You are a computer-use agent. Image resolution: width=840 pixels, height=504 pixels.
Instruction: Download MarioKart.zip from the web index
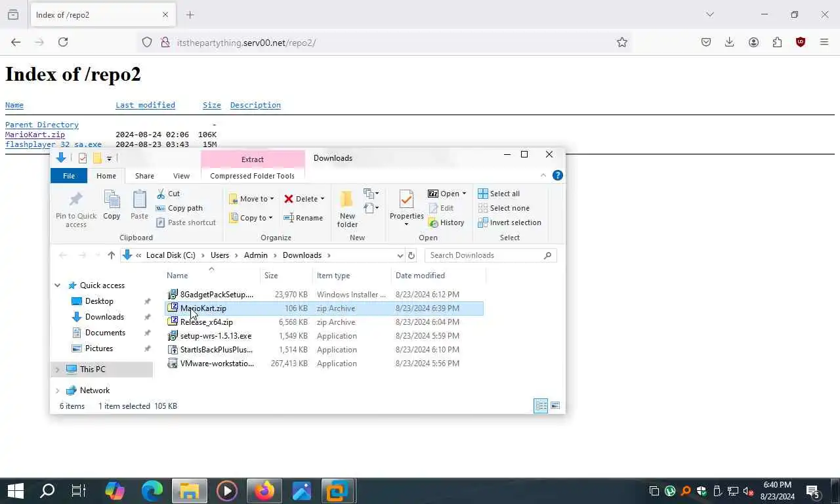[x=35, y=135]
